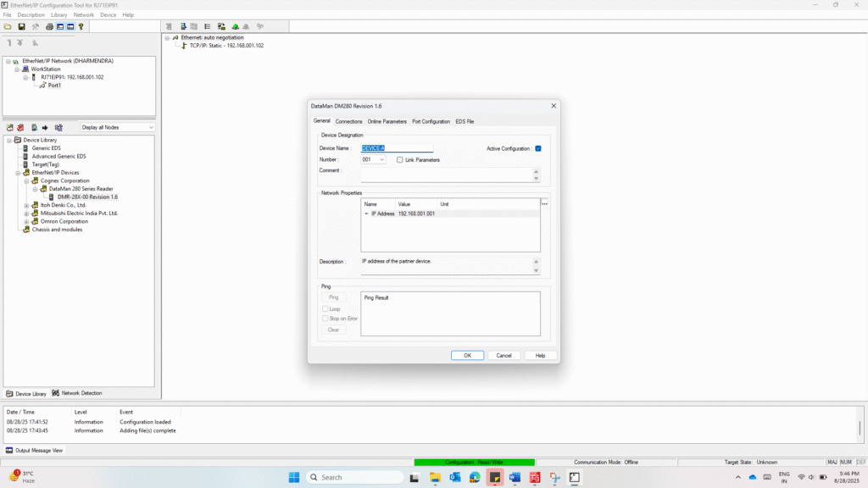Viewport: 868px width, 488px height.
Task: Click the device properties icon in library toolbar
Action: (x=34, y=127)
